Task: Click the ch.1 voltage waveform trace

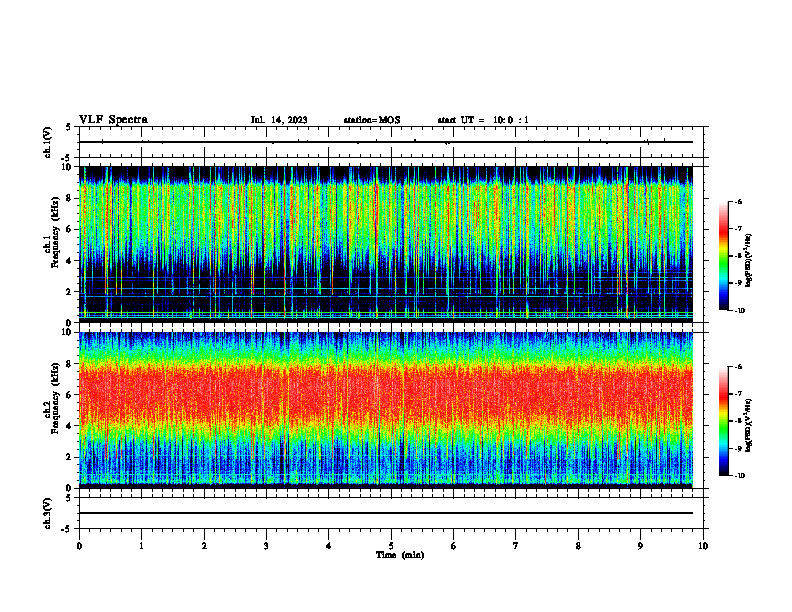Action: point(386,142)
